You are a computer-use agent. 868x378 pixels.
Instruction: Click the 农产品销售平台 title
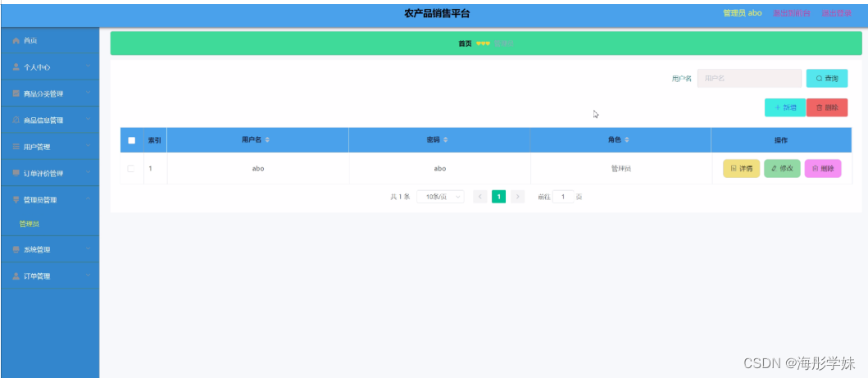[x=437, y=14]
